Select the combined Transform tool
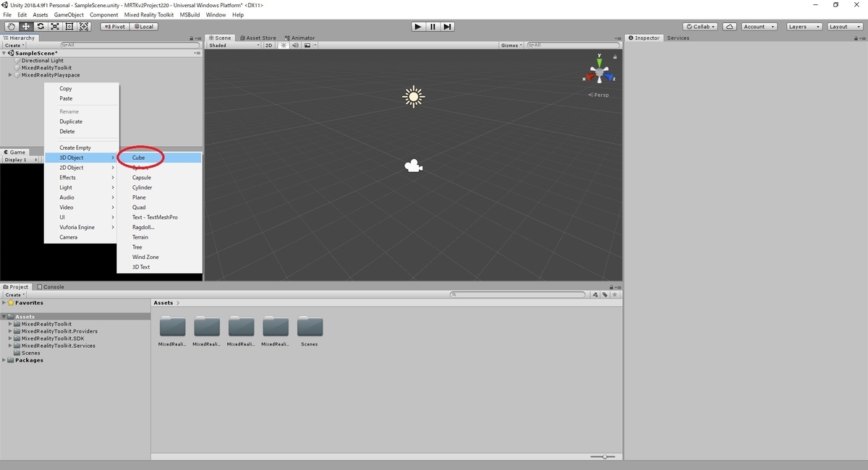 click(x=84, y=27)
